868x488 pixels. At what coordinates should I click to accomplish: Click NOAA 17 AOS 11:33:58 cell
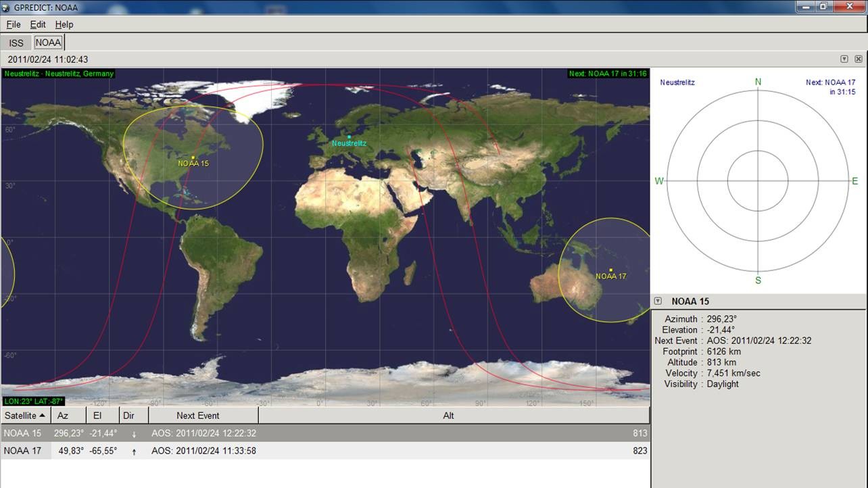point(203,451)
